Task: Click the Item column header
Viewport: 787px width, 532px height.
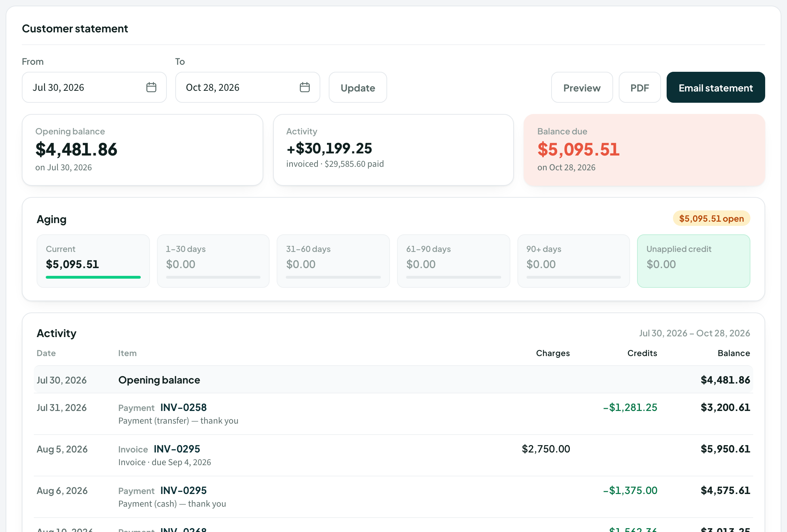Action: pyautogui.click(x=127, y=353)
